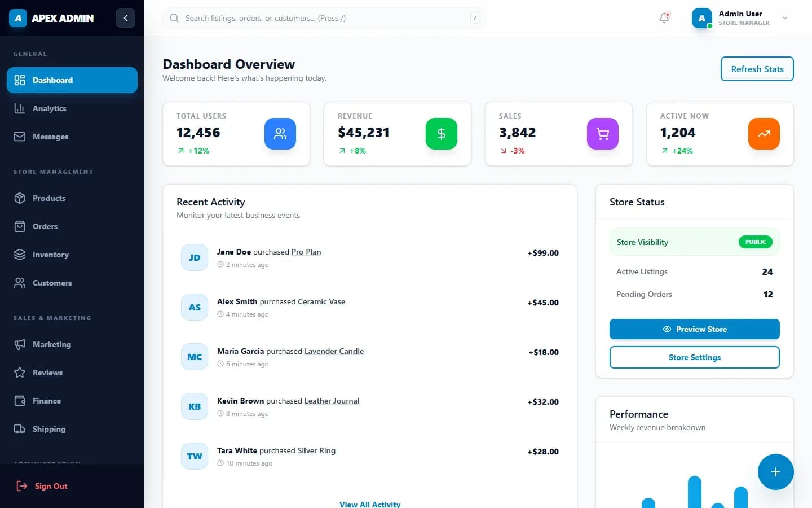Open the Shipping section
Viewport: 812px width, 508px height.
pyautogui.click(x=72, y=429)
